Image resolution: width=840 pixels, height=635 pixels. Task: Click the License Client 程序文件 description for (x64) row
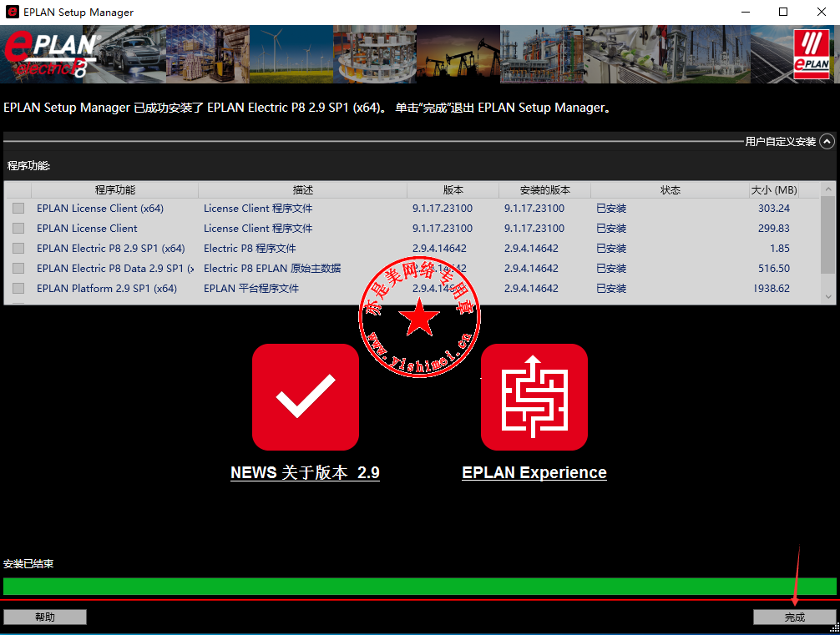point(258,209)
